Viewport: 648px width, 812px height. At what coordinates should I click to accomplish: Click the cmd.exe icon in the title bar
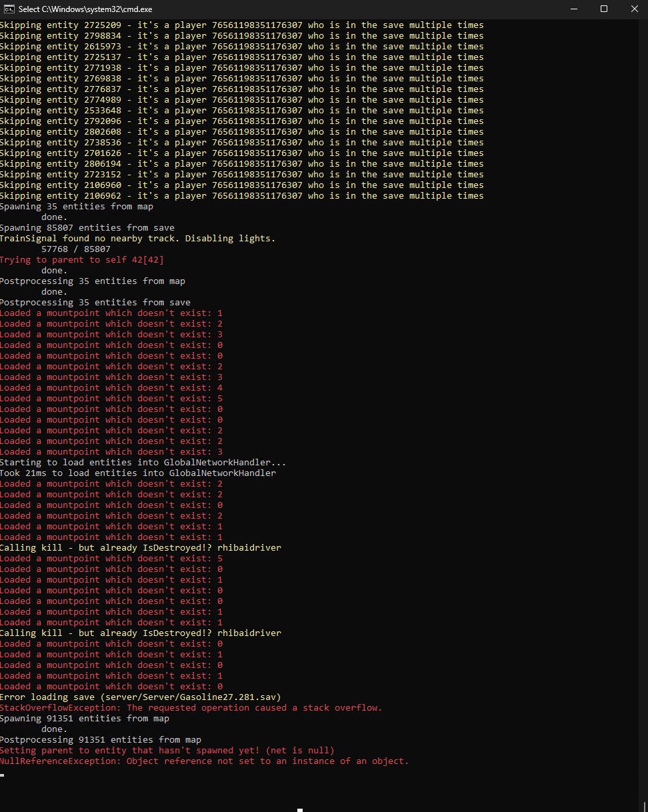coord(9,9)
